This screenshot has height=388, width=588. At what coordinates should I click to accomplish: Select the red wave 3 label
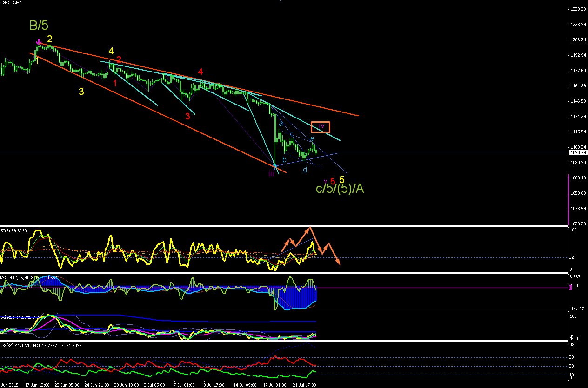[187, 116]
